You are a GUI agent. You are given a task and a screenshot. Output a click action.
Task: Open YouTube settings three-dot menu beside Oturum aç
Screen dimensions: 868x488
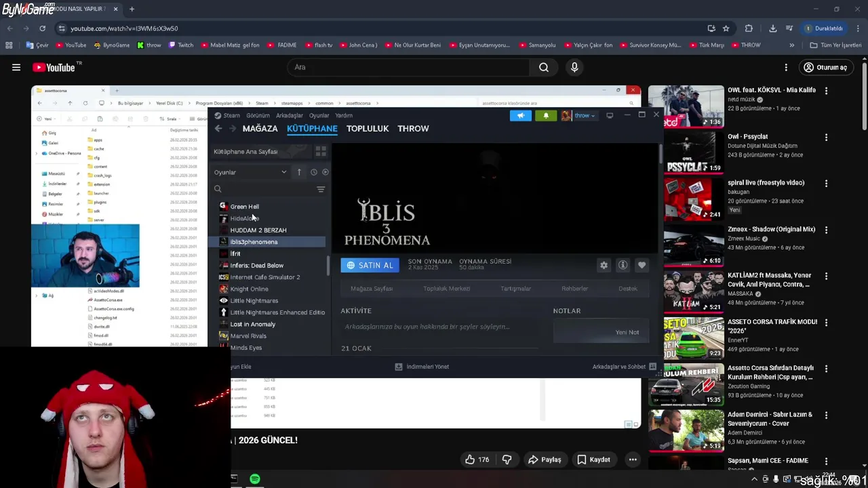786,67
